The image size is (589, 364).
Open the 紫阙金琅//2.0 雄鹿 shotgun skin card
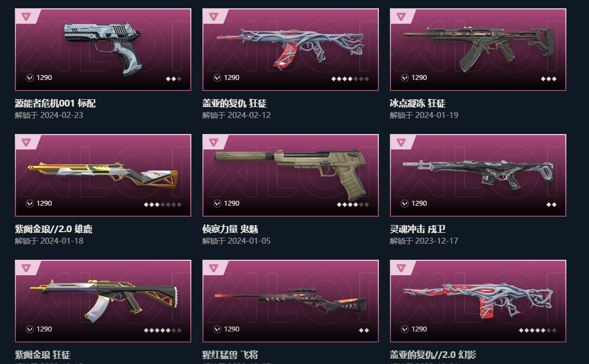103,175
